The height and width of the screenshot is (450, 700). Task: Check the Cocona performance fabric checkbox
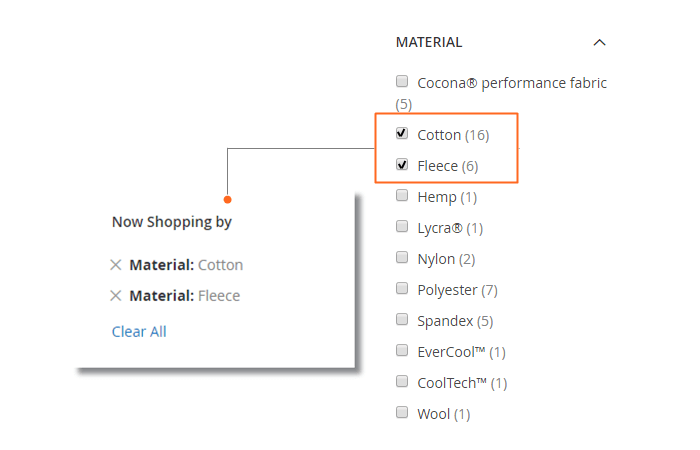(x=402, y=81)
